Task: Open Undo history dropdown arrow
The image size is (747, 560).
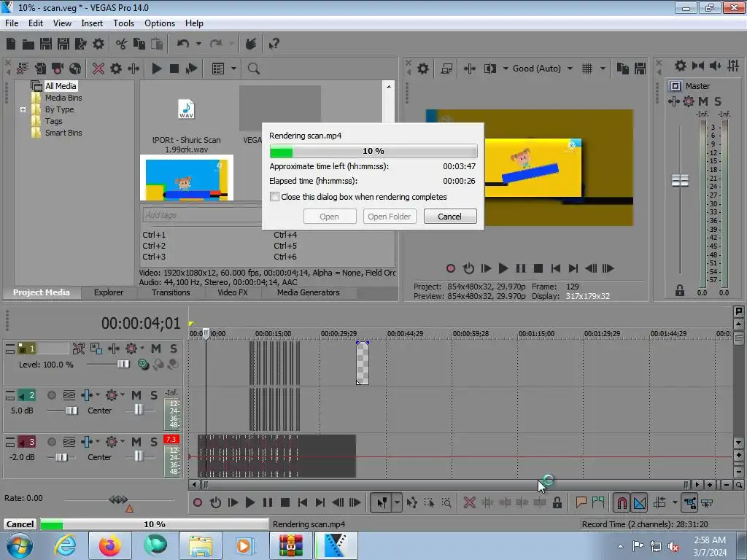Action: tap(198, 44)
